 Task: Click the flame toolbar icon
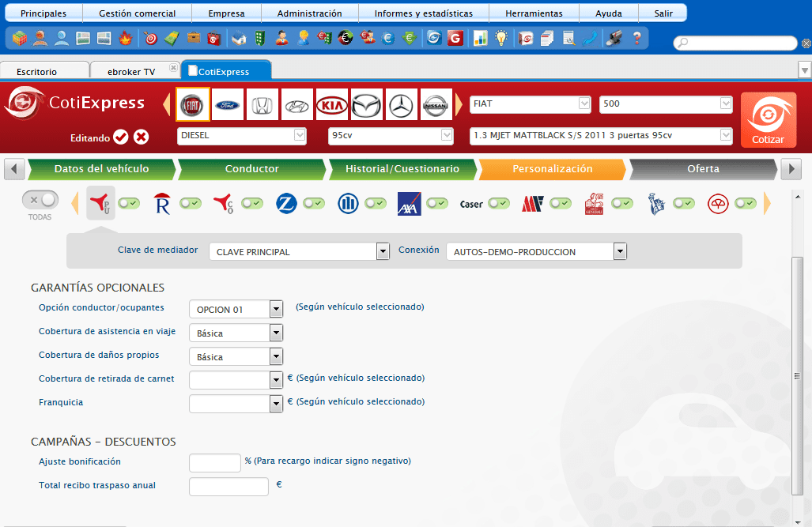[x=126, y=38]
